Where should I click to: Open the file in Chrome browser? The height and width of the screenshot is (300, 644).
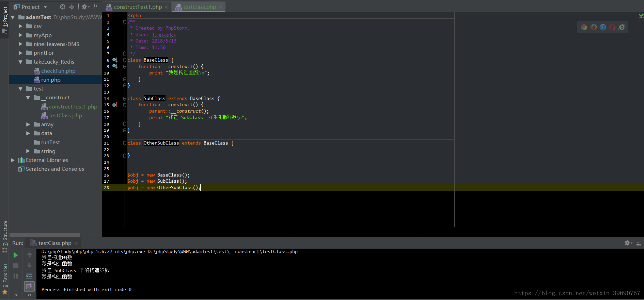[584, 27]
